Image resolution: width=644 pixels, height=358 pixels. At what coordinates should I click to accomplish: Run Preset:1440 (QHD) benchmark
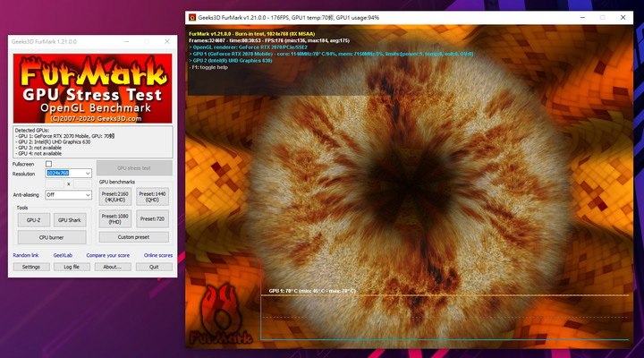152,197
